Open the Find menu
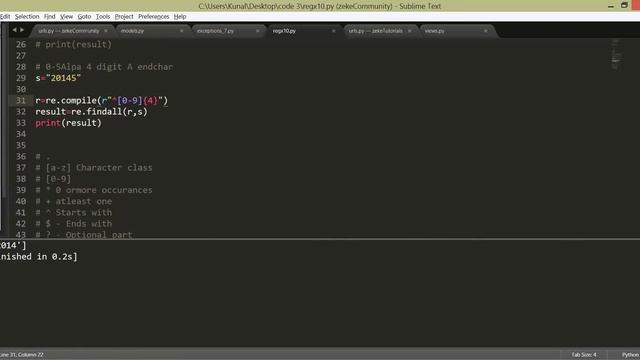640x360 pixels. pos(49,16)
